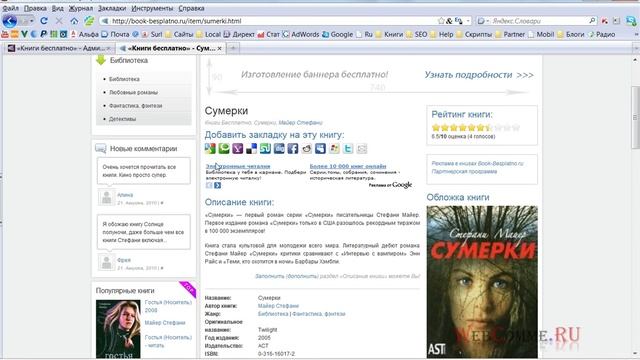This screenshot has height=360, width=640.
Task: Share the book by email envelope icon
Action: tap(362, 149)
